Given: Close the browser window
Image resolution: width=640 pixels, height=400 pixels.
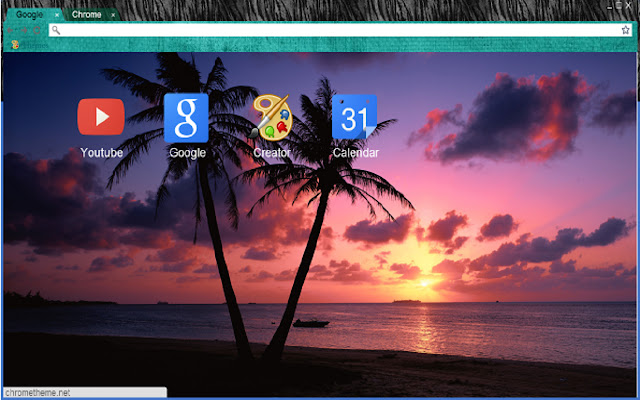Looking at the screenshot, I should click(x=629, y=5).
